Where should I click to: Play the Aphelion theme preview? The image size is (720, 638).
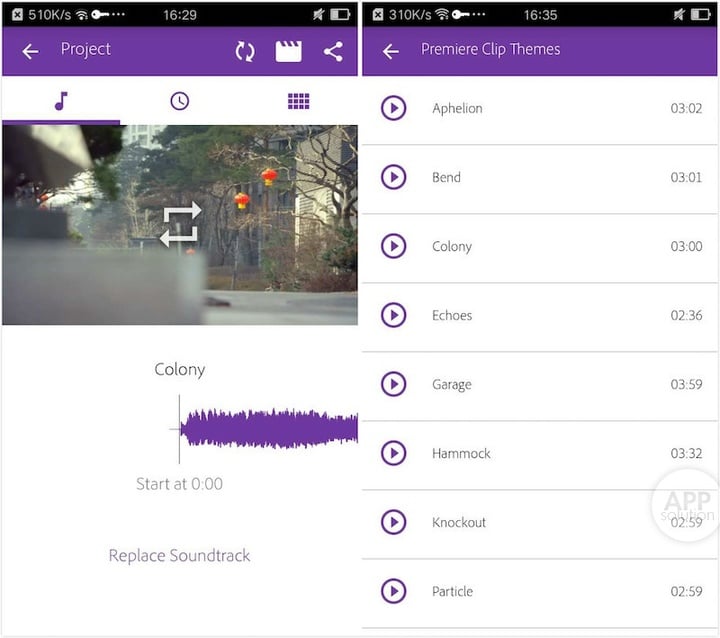click(394, 108)
